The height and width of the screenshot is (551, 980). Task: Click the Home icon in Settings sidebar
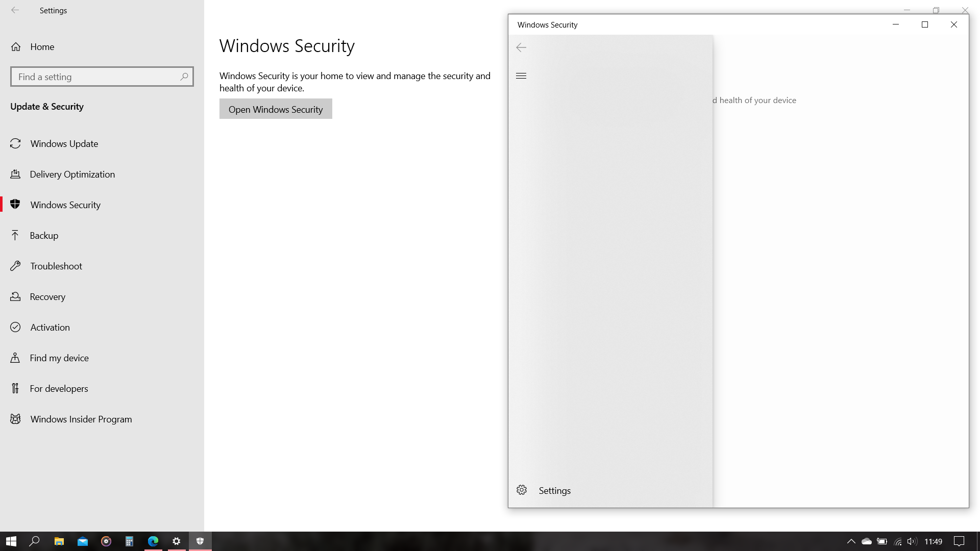click(x=16, y=47)
